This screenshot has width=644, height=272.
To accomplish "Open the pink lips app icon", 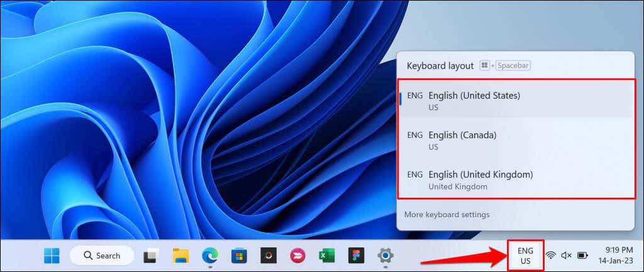I will tap(297, 256).
